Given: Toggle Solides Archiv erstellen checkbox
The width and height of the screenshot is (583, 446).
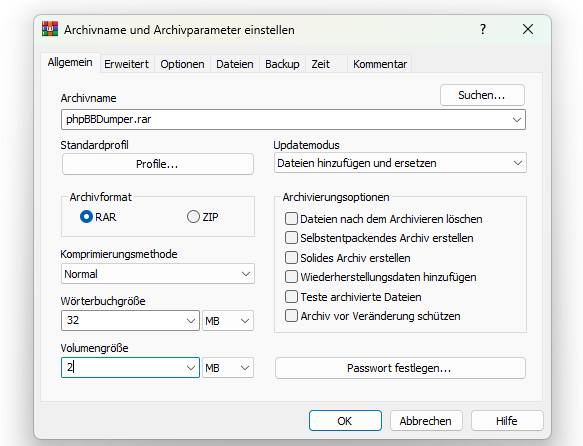Looking at the screenshot, I should 291,258.
